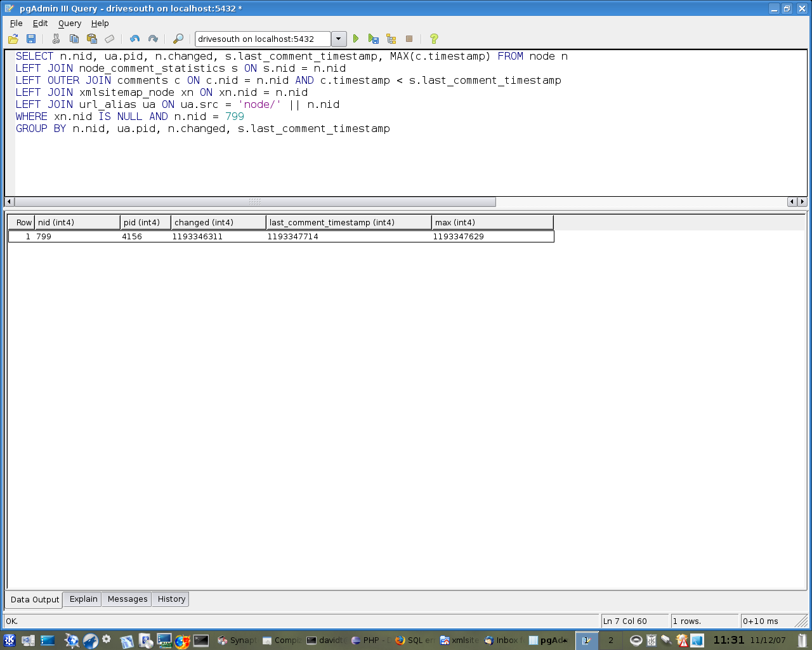Click the pid (int4) column header

tap(146, 222)
